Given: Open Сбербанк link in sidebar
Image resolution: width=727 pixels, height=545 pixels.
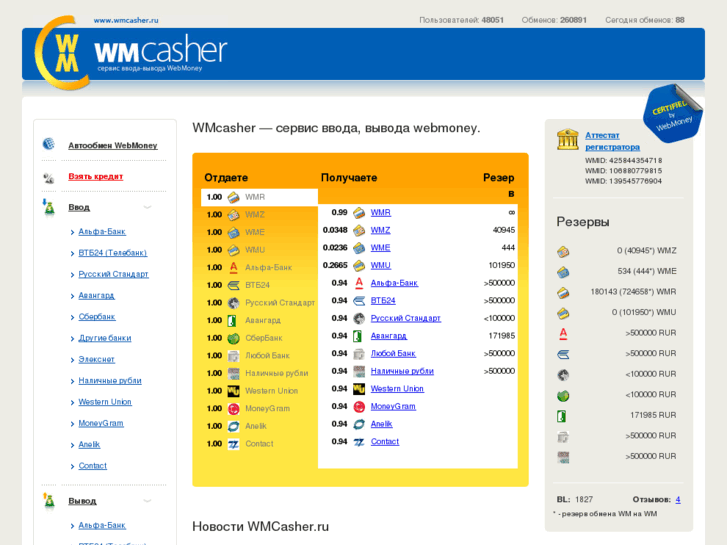Looking at the screenshot, I should coord(97,317).
